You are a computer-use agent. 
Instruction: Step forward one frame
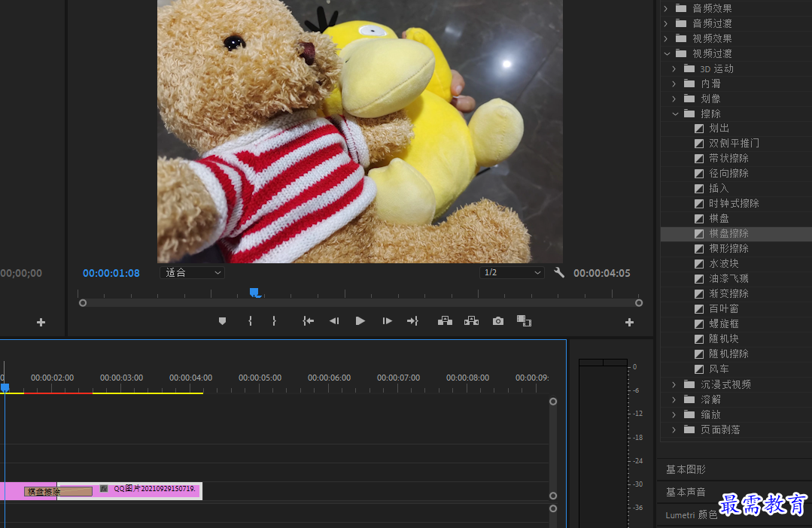click(x=387, y=321)
